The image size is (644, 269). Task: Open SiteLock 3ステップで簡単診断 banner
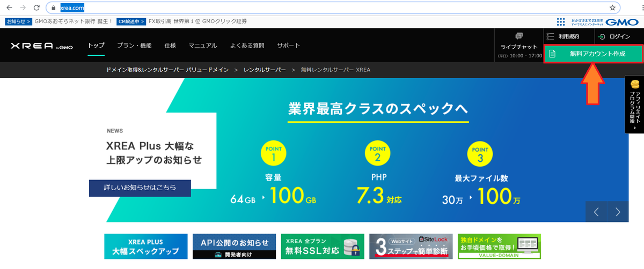(411, 246)
